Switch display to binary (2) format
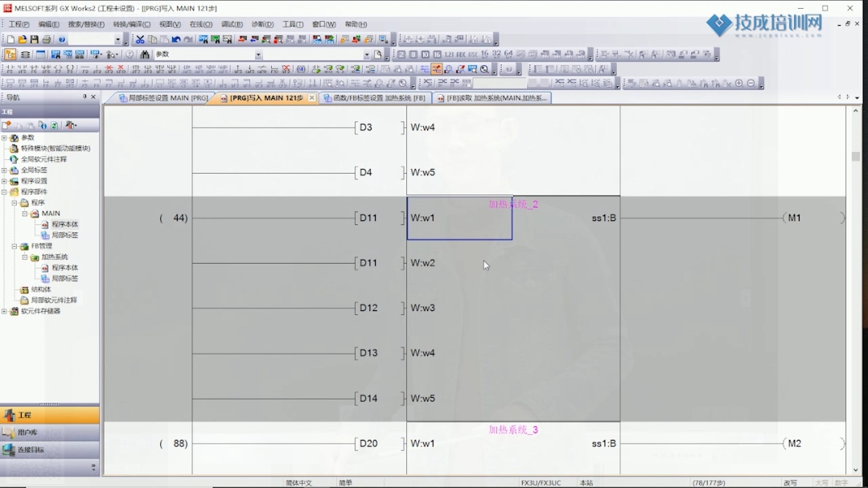 coord(401,54)
